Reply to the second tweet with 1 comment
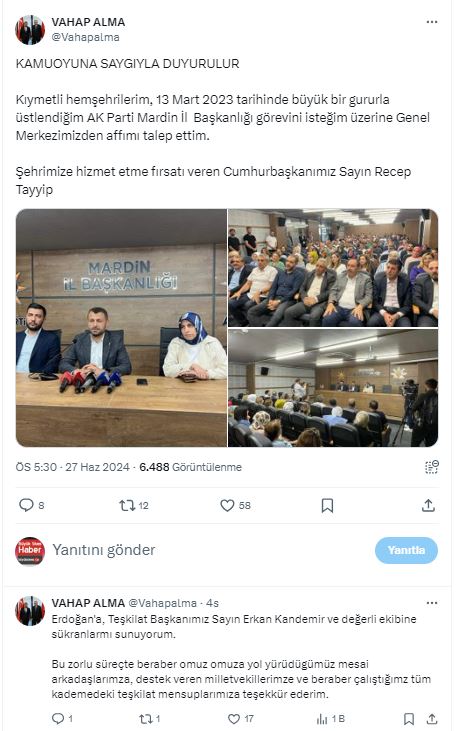The height and width of the screenshot is (731, 457). pos(58,718)
